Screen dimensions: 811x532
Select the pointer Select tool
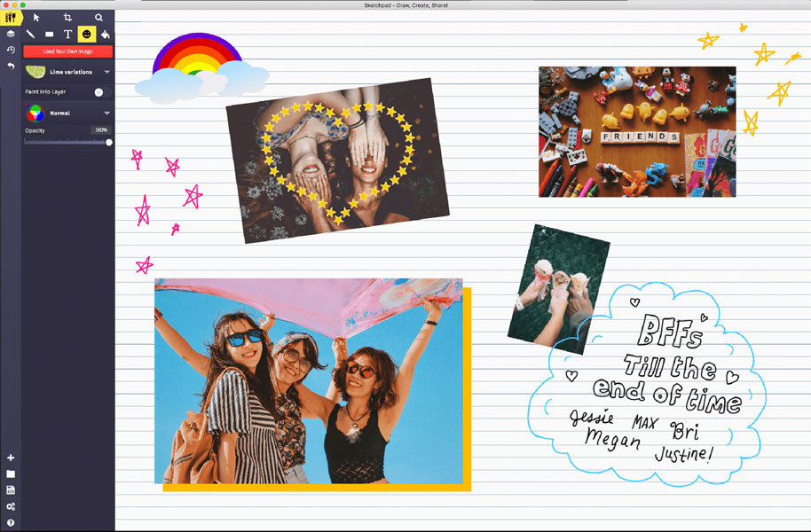[36, 17]
